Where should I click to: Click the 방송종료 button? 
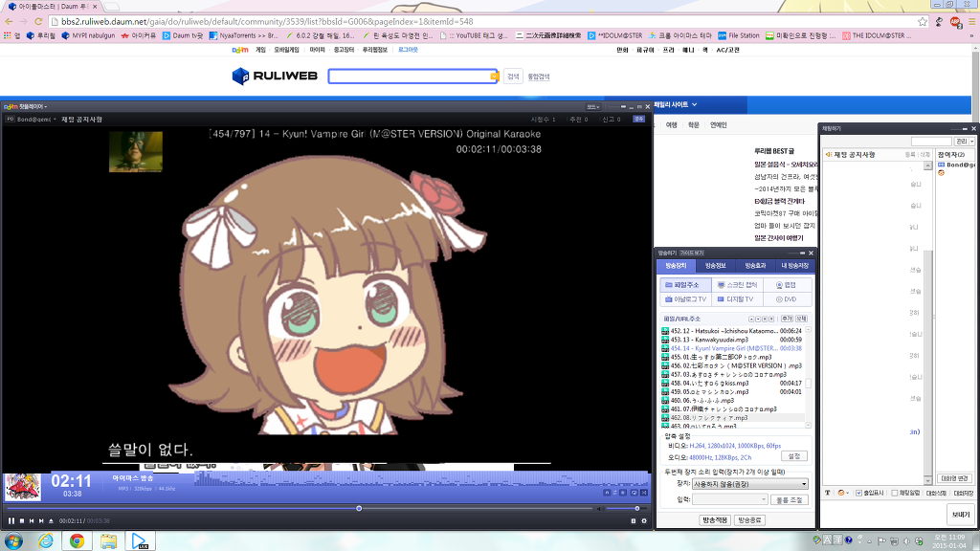749,519
